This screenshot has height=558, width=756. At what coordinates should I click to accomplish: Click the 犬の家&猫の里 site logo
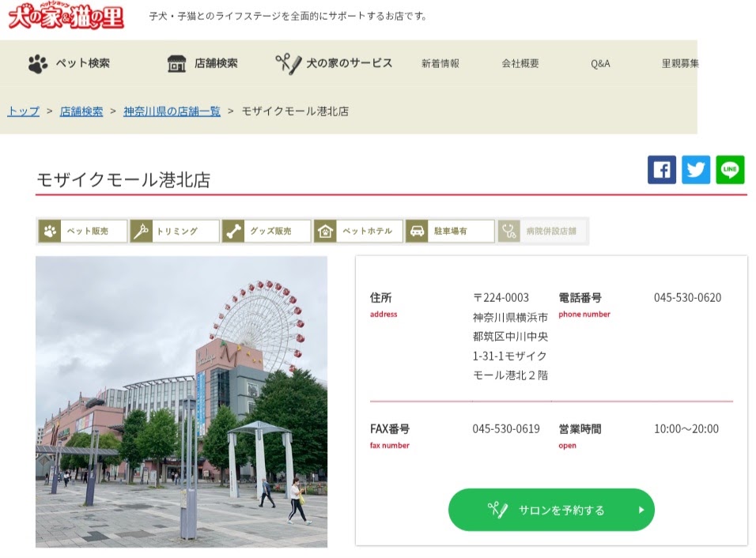(66, 16)
